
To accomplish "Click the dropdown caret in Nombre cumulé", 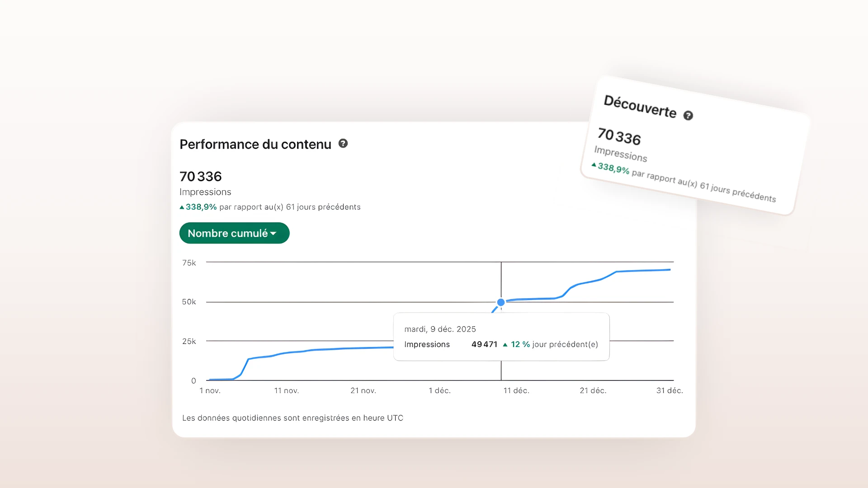I will pyautogui.click(x=273, y=234).
